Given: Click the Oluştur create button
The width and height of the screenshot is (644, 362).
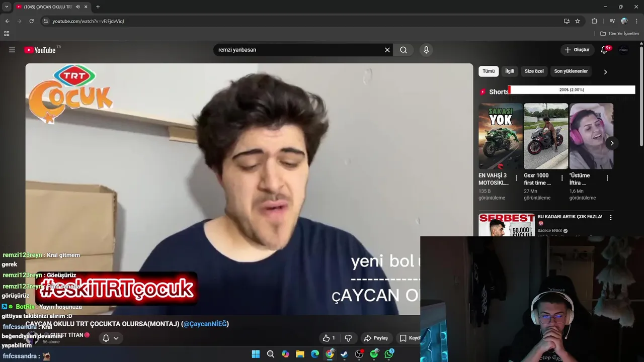Looking at the screenshot, I should (577, 50).
